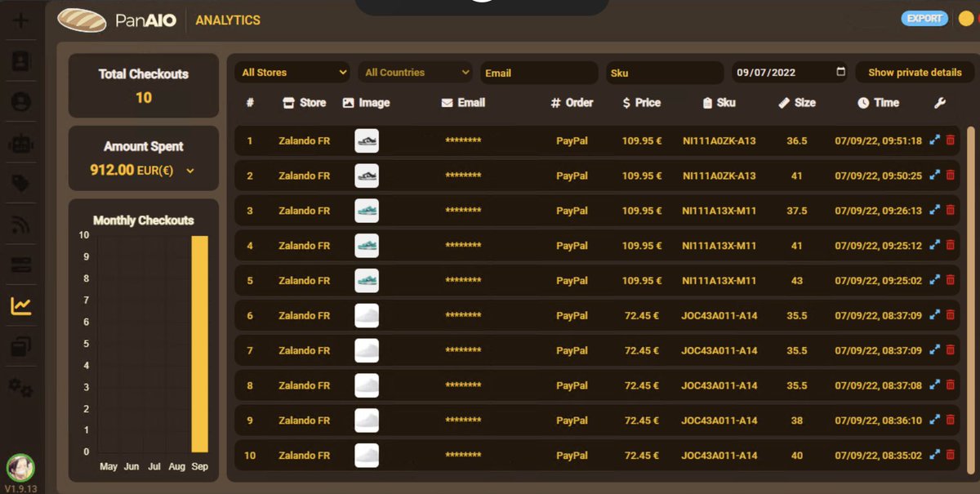980x494 pixels.
Task: Click the PanAIO bread logo
Action: click(x=82, y=20)
